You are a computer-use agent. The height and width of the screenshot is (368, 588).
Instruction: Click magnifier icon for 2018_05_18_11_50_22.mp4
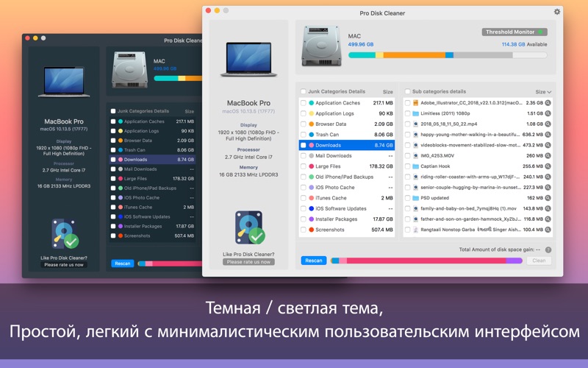click(548, 124)
